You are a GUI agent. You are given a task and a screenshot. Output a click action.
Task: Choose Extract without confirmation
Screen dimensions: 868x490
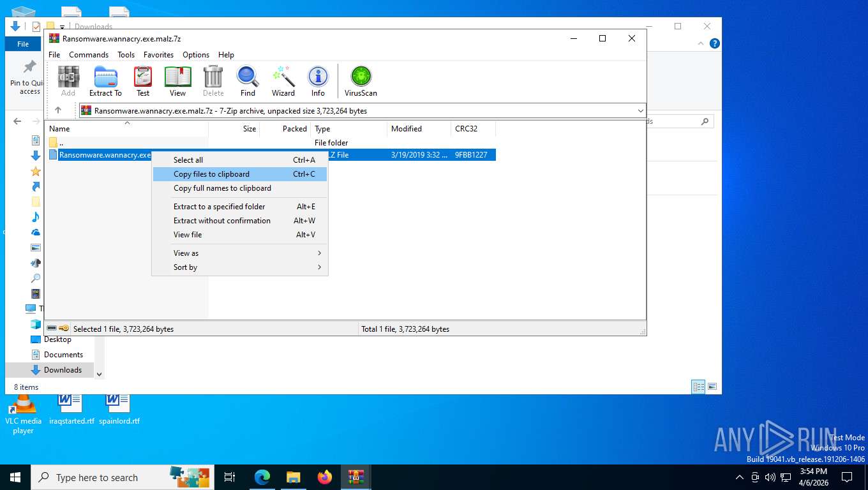coord(240,221)
